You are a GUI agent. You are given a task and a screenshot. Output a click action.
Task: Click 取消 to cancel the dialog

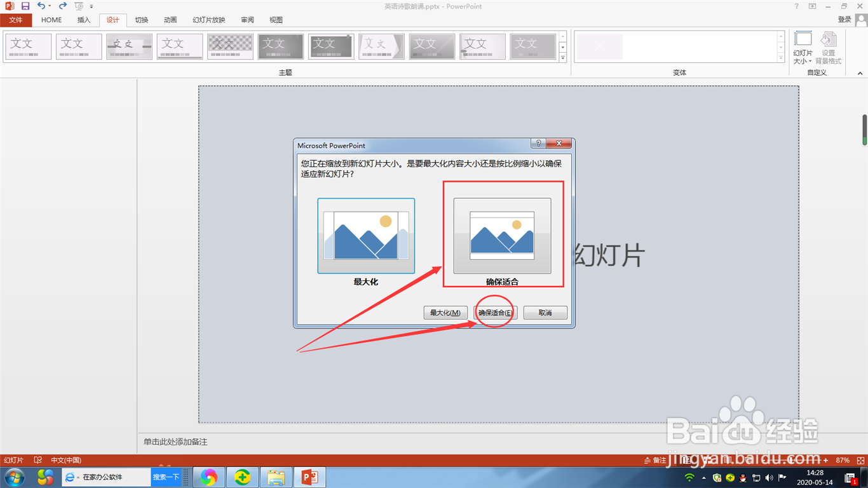tap(545, 313)
